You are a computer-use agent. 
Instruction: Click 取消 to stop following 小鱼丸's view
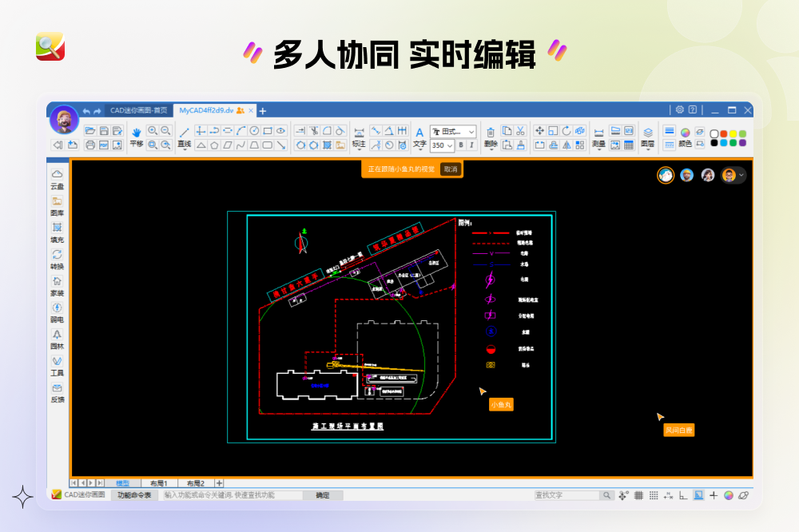[450, 169]
